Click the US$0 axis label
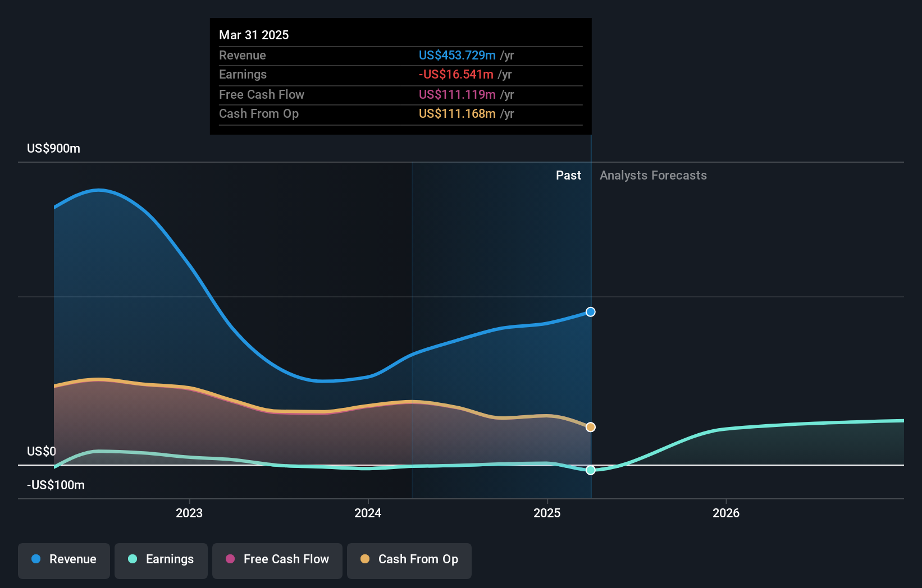Screen dimensions: 922x588 pyautogui.click(x=42, y=452)
